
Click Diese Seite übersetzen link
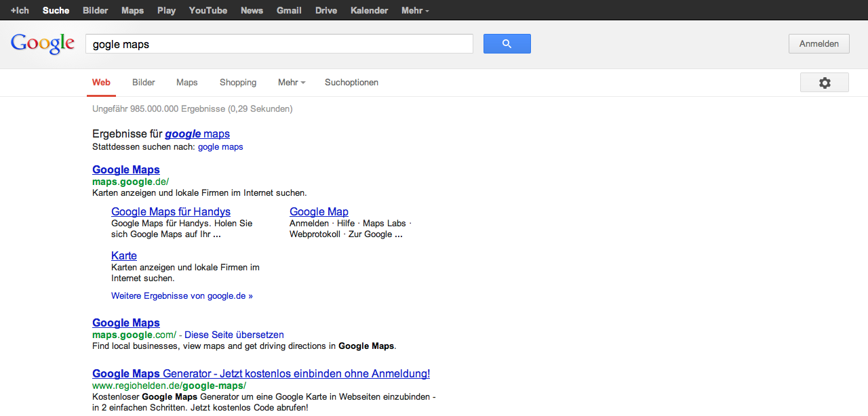pos(234,335)
